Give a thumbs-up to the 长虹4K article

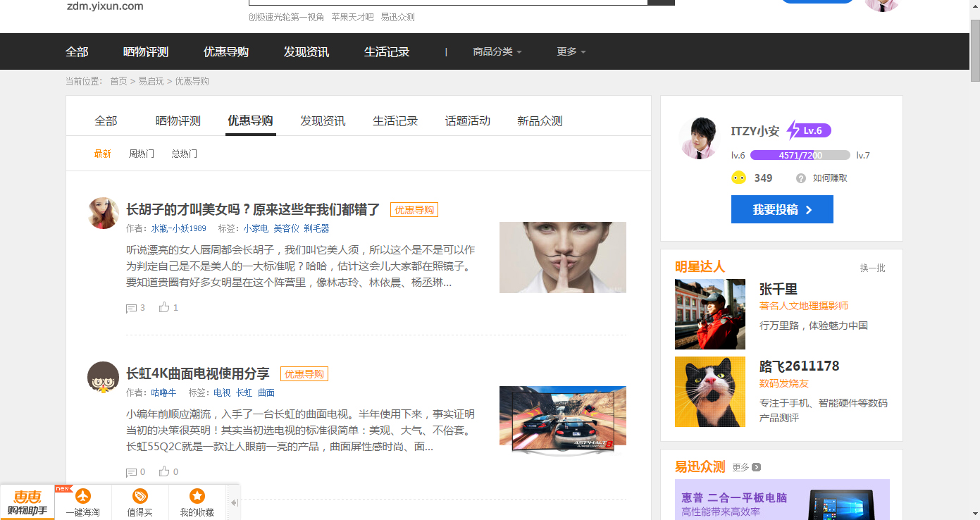click(x=165, y=471)
